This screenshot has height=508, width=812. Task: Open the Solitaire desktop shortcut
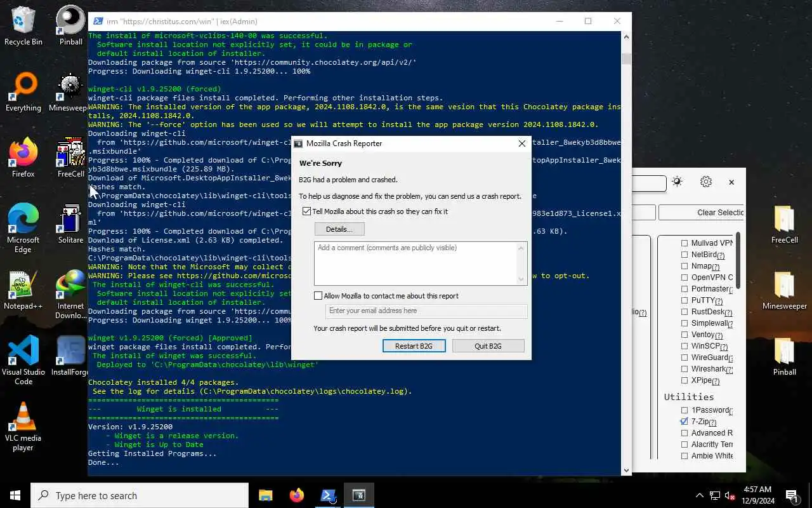[x=70, y=224]
